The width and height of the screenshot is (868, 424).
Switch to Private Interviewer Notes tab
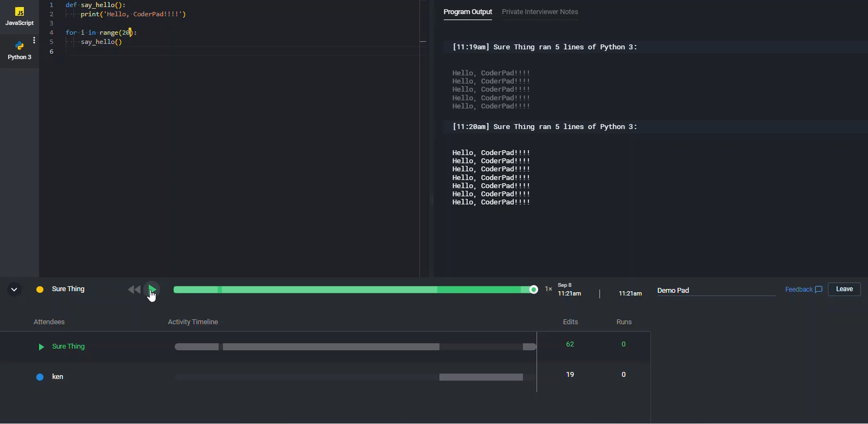540,12
